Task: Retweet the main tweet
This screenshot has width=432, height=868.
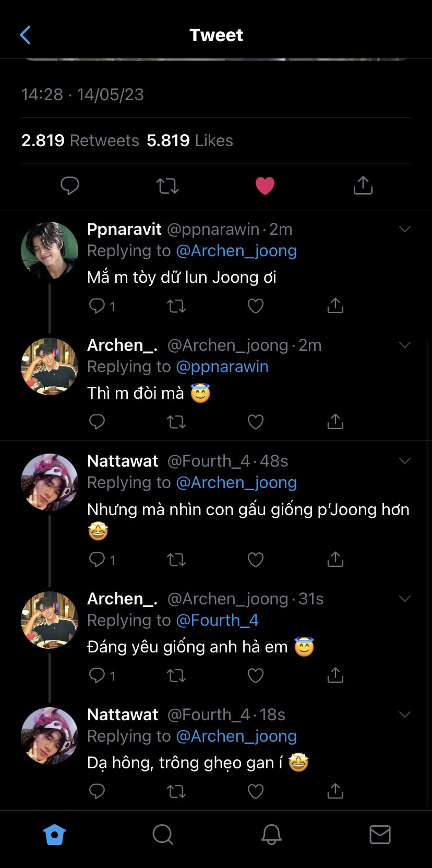Action: (x=167, y=185)
